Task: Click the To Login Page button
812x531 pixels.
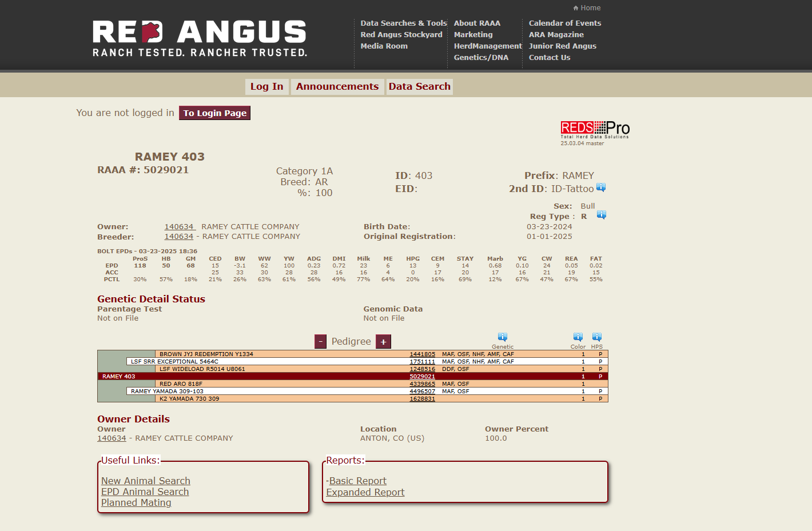Action: [215, 113]
